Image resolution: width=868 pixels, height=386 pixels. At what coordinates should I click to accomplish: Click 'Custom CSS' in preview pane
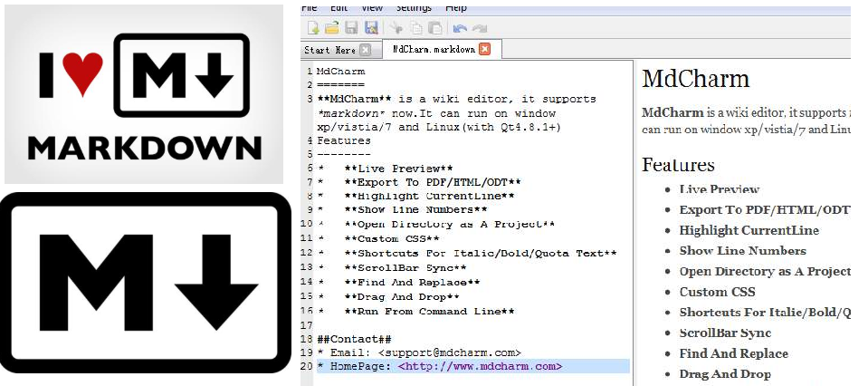[717, 292]
